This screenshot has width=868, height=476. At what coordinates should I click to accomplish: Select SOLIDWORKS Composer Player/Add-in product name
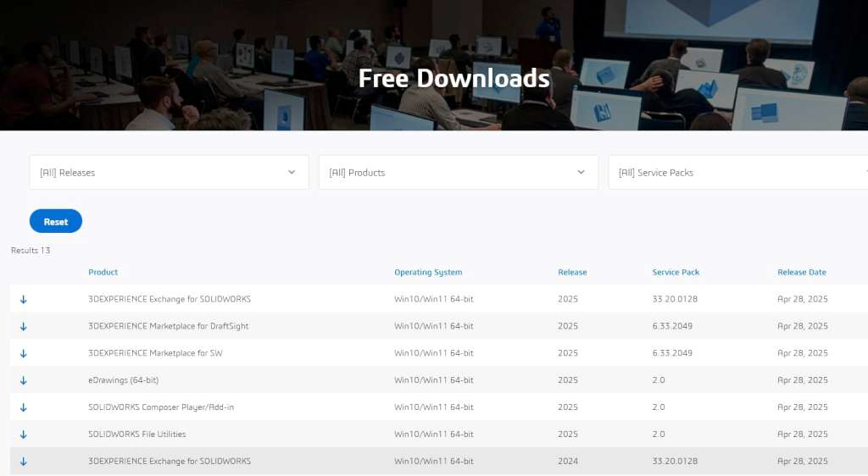(161, 407)
